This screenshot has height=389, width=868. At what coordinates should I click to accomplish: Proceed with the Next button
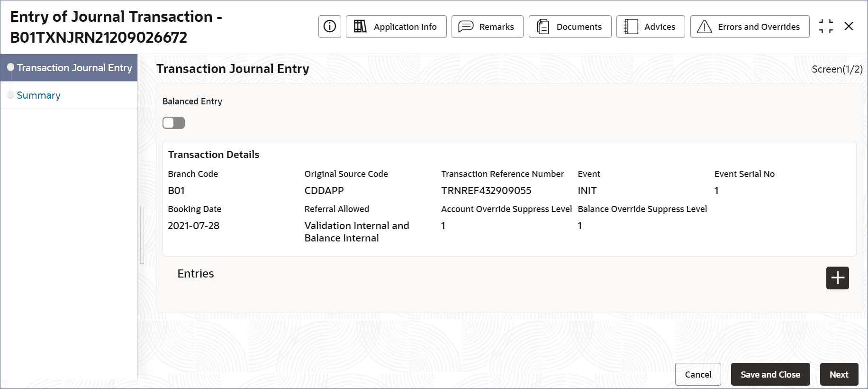point(839,374)
